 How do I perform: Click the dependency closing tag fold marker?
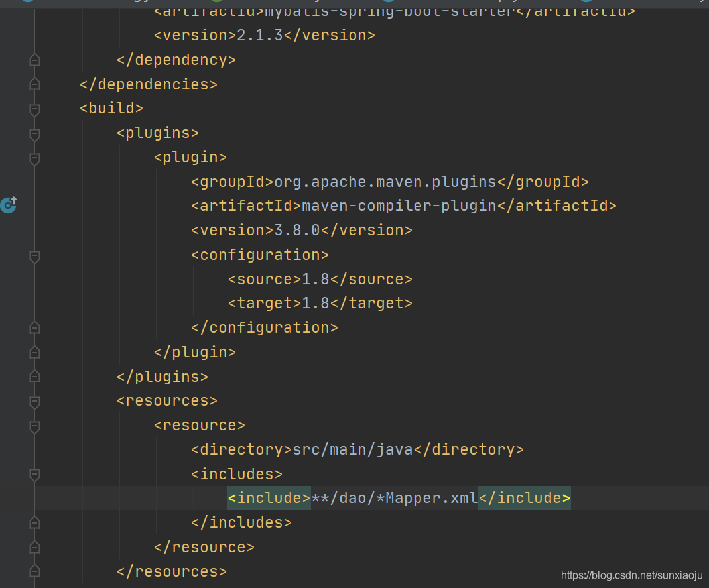click(x=34, y=59)
